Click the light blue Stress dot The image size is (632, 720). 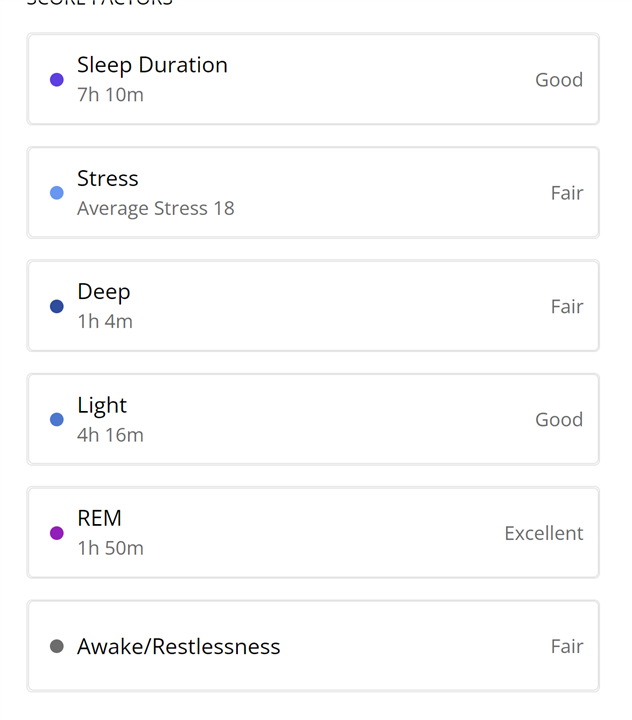click(x=57, y=193)
